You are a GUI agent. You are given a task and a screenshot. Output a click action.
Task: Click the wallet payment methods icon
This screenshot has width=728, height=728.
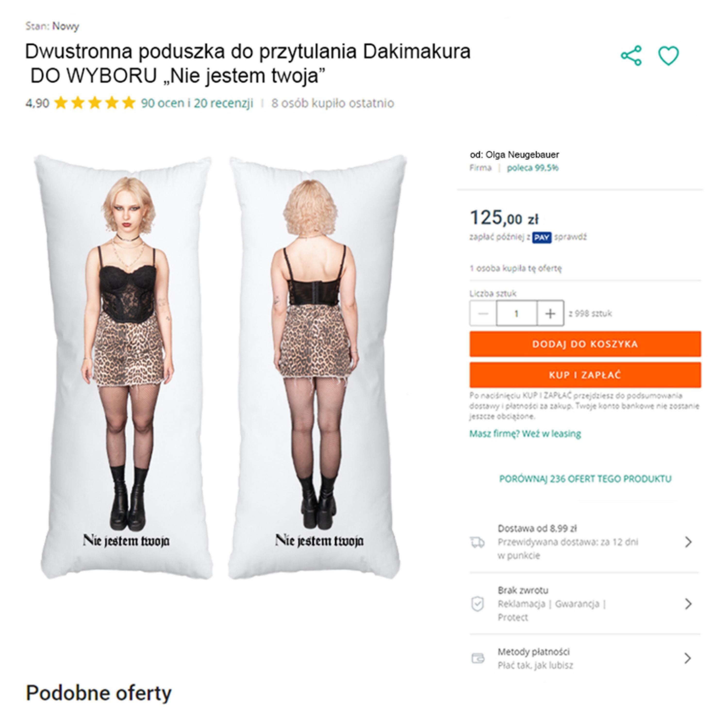[478, 658]
